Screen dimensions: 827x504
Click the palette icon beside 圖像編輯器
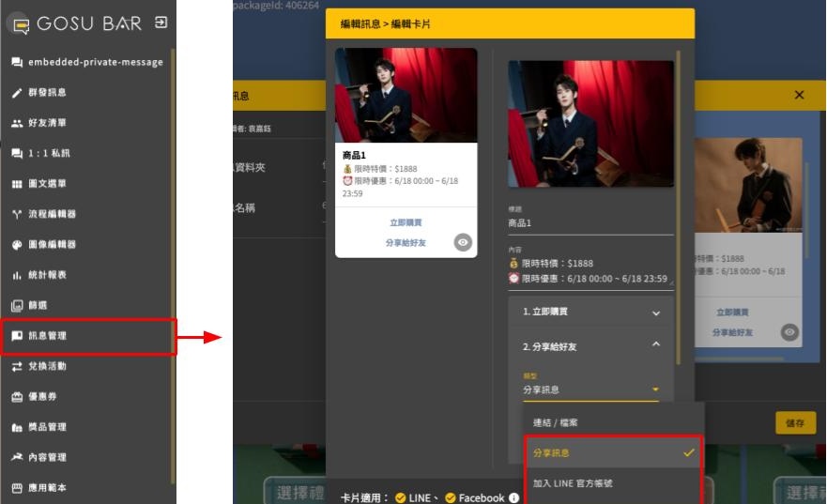pyautogui.click(x=17, y=245)
